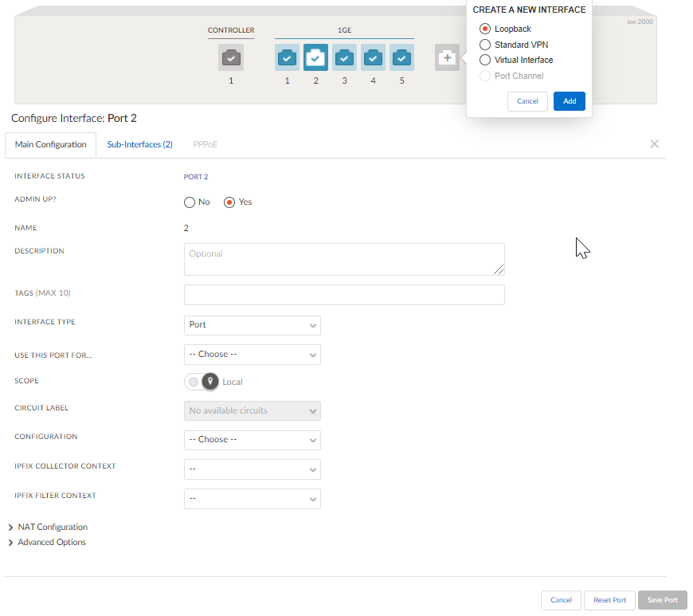
Task: Toggle the Scope switch from Local
Action: click(x=202, y=382)
